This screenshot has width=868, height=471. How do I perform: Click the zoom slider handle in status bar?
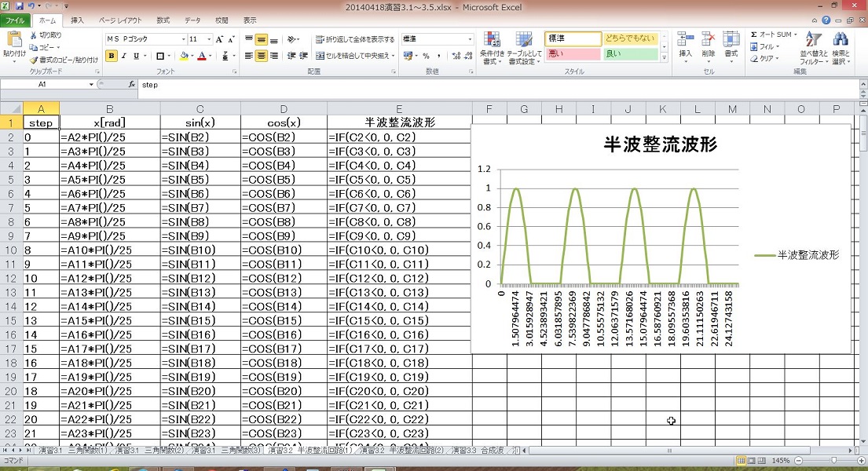click(833, 461)
